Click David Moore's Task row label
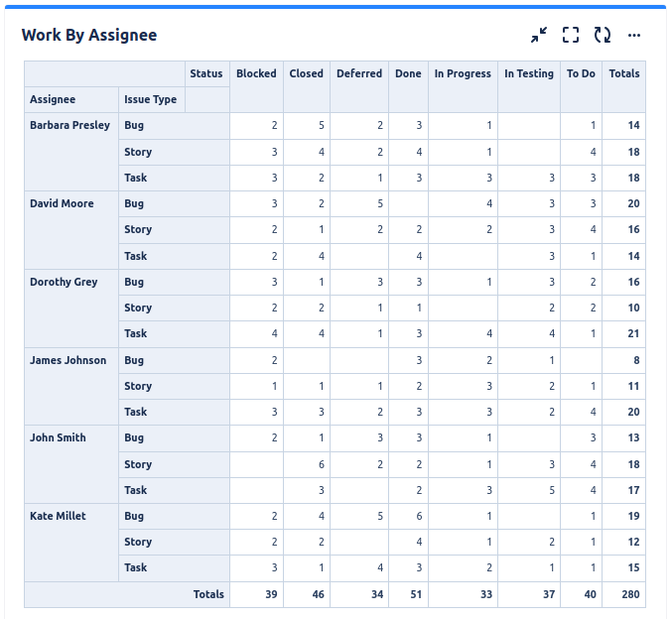This screenshot has height=619, width=672. pos(174,256)
